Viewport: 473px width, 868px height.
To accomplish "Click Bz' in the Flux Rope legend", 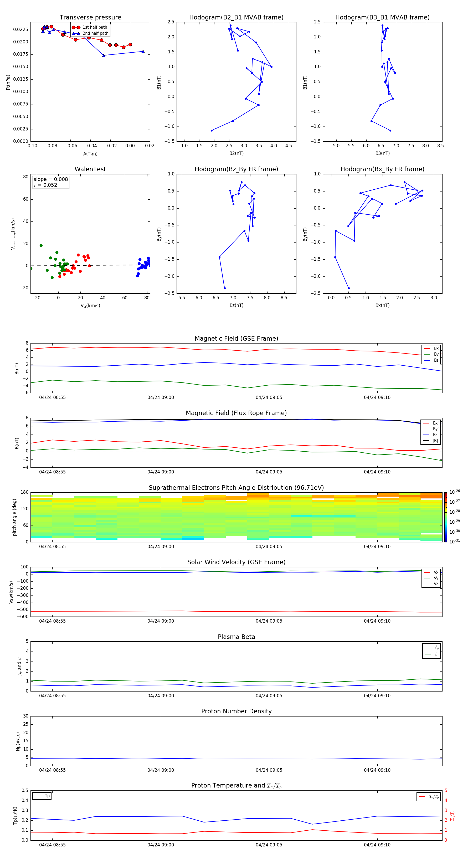I will point(436,435).
